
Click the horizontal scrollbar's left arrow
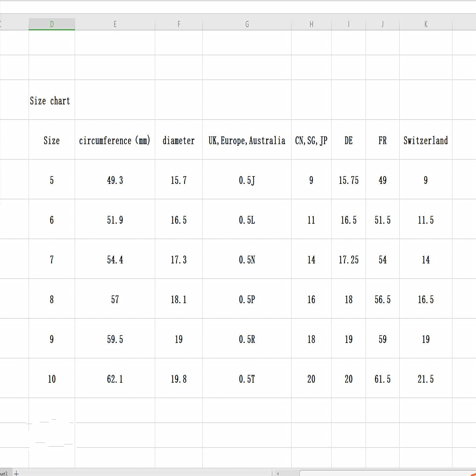click(278, 473)
